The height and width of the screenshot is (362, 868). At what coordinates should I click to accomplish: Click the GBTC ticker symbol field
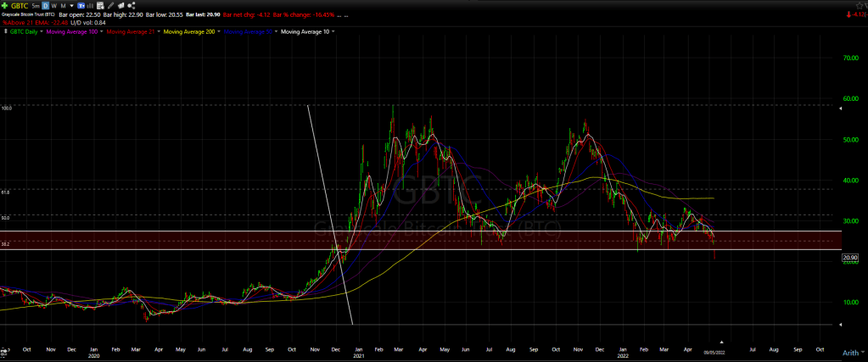[20, 6]
